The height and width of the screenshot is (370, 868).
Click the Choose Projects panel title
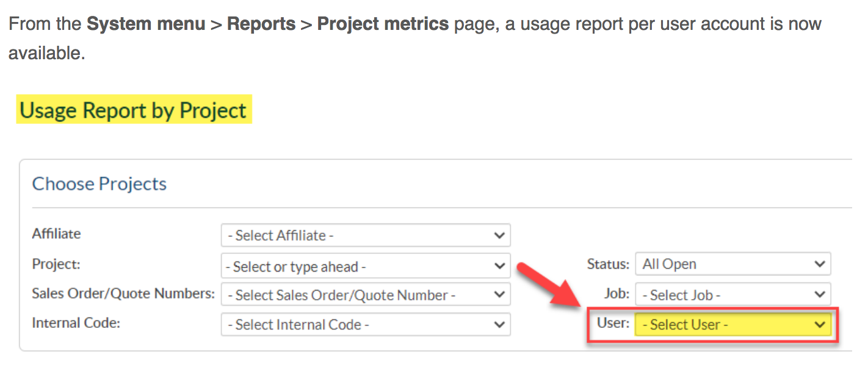coord(99,184)
